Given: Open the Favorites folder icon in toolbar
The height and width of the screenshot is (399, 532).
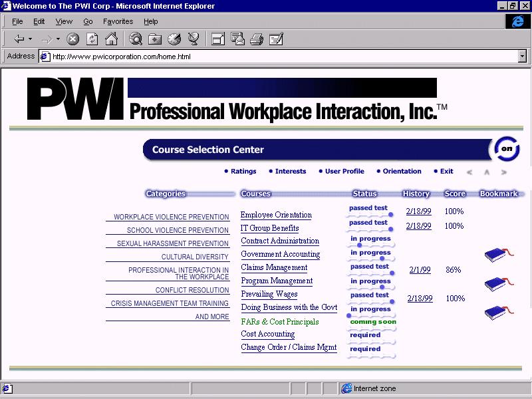Looking at the screenshot, I should point(155,39).
